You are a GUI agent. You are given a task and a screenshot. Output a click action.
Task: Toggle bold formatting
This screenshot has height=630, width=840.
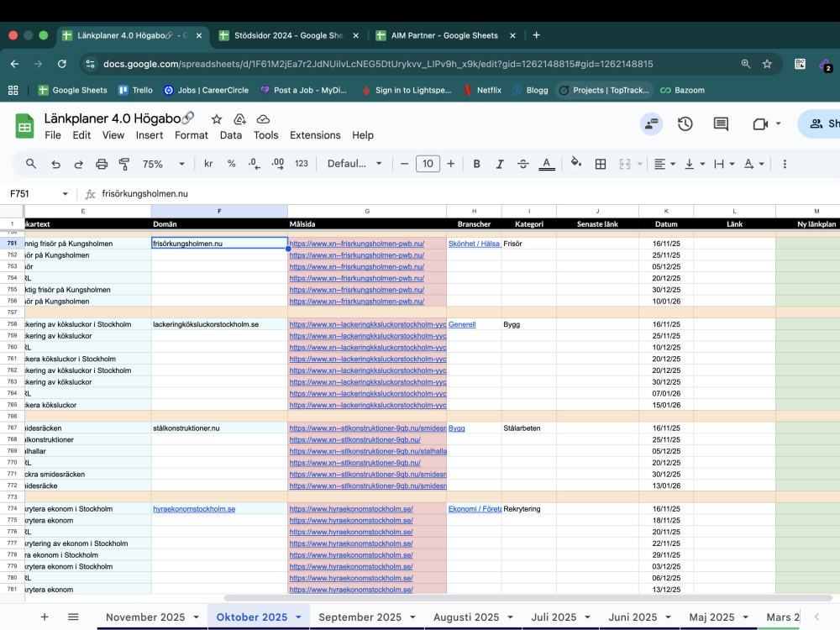pyautogui.click(x=476, y=164)
